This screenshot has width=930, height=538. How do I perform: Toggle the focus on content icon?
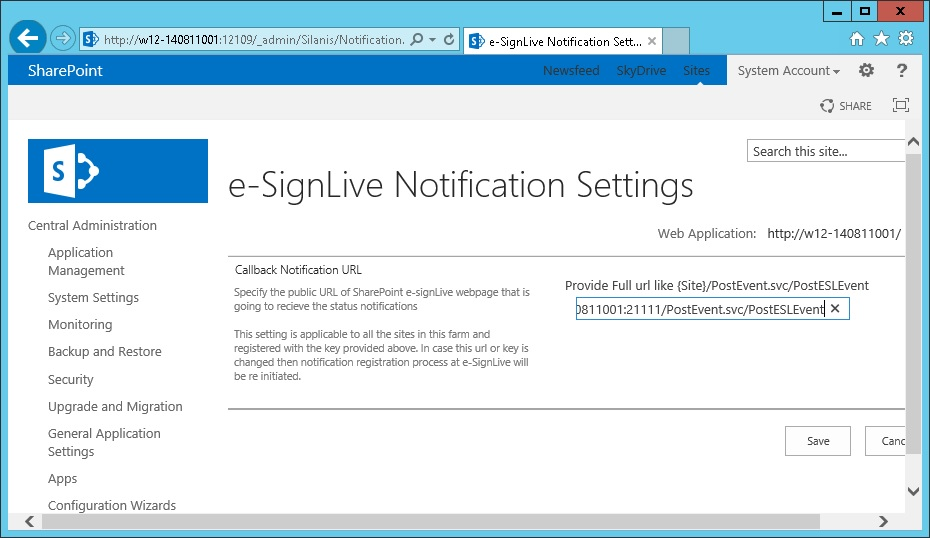[901, 105]
